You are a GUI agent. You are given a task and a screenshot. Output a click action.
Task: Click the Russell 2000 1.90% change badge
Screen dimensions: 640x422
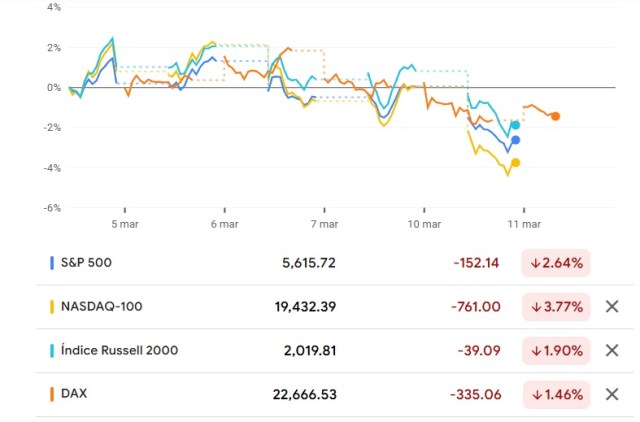coord(557,350)
